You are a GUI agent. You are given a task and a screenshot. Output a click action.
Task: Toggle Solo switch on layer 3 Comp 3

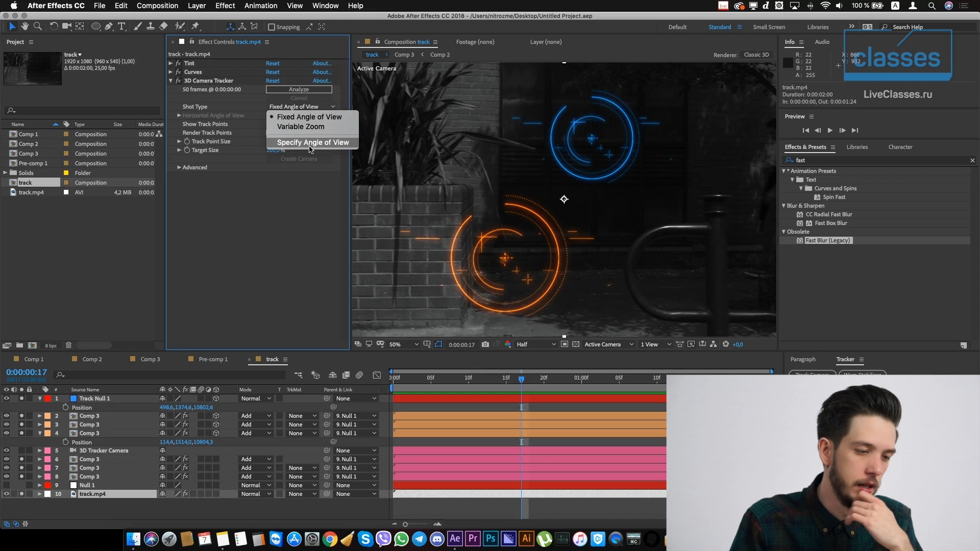21,424
